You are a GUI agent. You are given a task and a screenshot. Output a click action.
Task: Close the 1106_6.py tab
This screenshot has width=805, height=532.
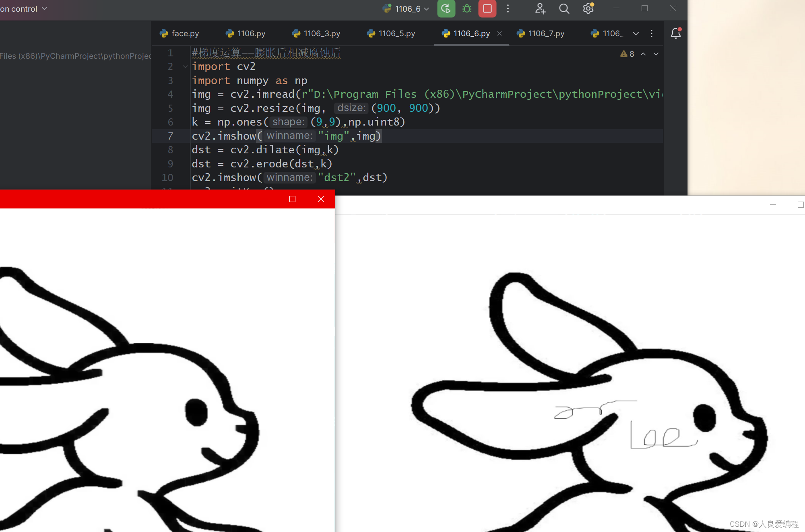click(x=500, y=33)
